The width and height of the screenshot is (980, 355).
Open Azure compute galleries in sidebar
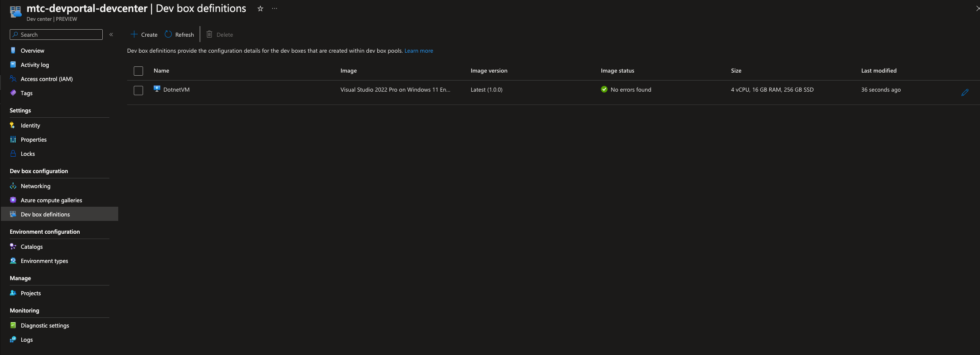click(51, 200)
